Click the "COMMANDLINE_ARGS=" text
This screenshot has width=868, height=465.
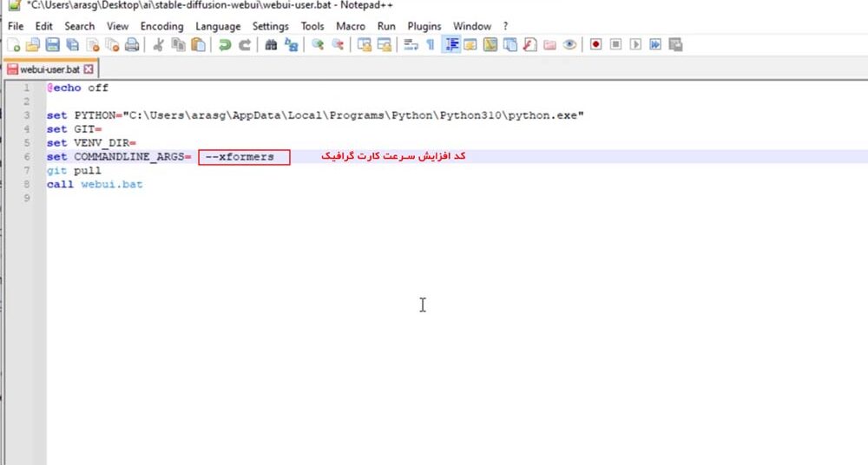click(x=132, y=157)
